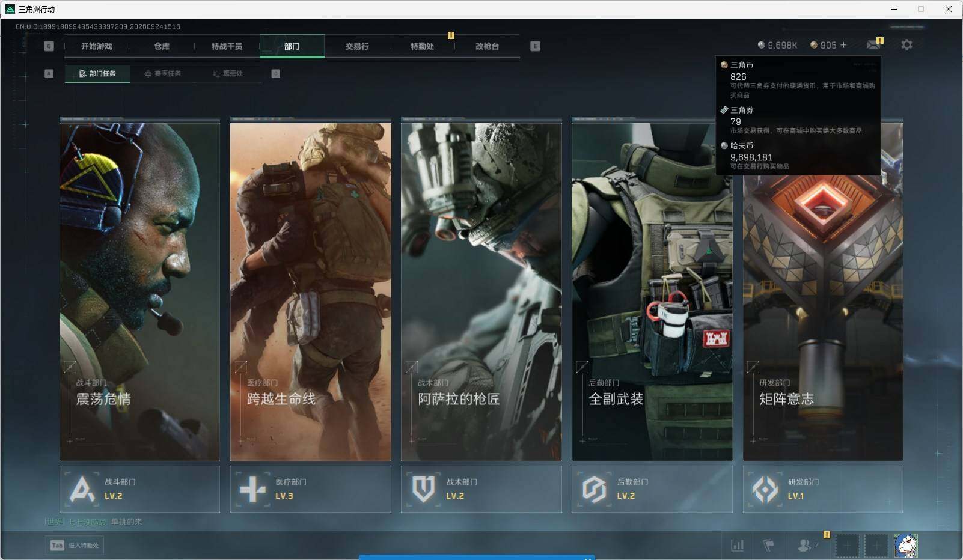
Task: Click the 三角币 coin icon beside 905
Action: tap(814, 45)
